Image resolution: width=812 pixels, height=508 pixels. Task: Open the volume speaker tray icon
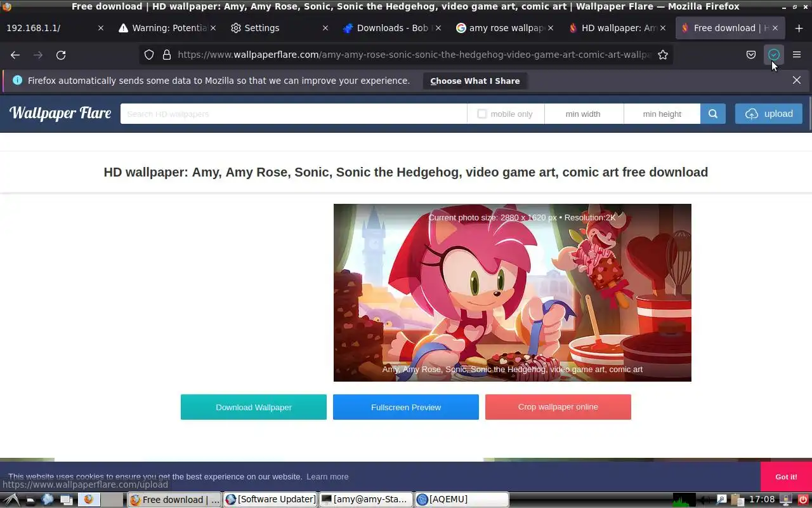coord(705,500)
